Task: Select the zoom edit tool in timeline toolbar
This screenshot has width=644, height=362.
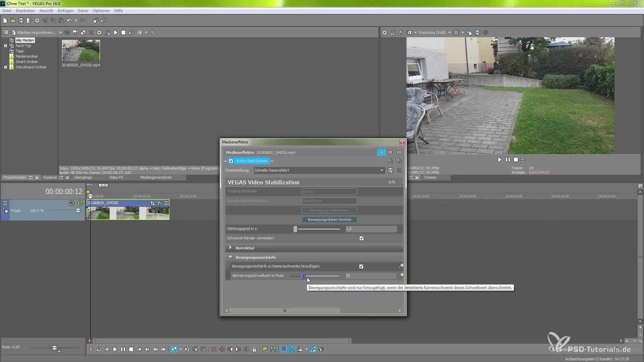Action: coord(203,349)
